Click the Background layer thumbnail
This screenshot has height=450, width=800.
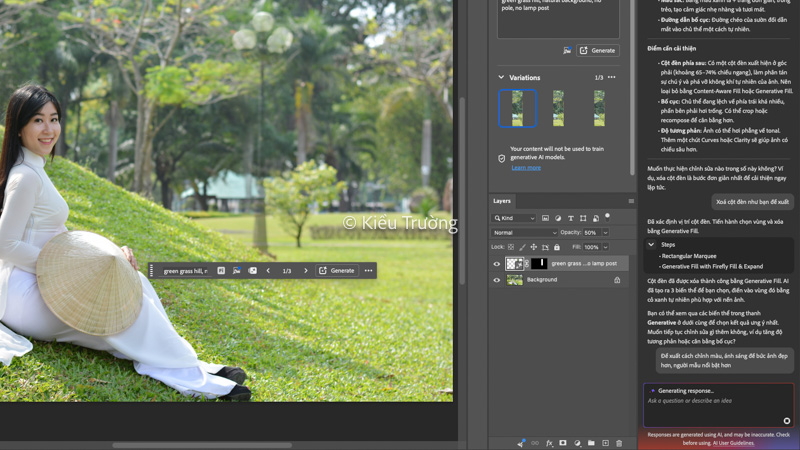[514, 280]
